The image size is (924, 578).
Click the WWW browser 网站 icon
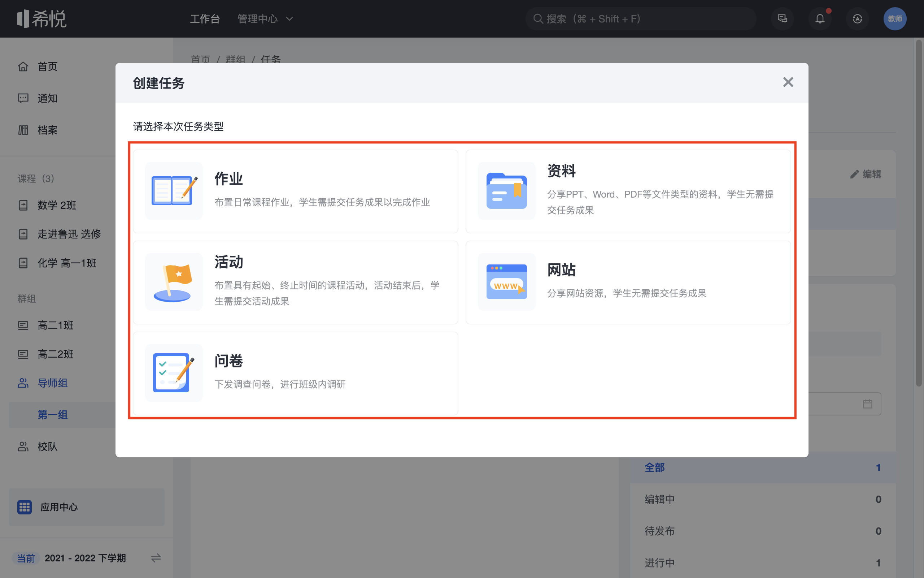(507, 282)
